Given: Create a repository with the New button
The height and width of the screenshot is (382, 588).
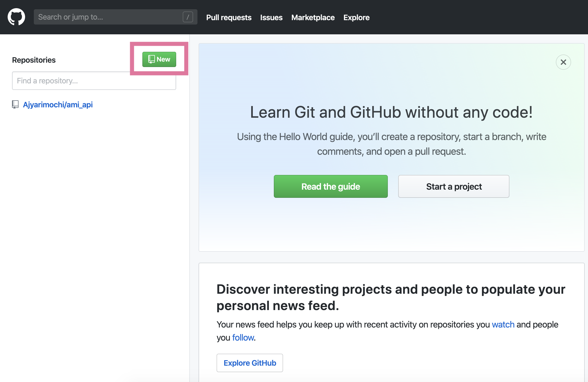Looking at the screenshot, I should (x=159, y=59).
